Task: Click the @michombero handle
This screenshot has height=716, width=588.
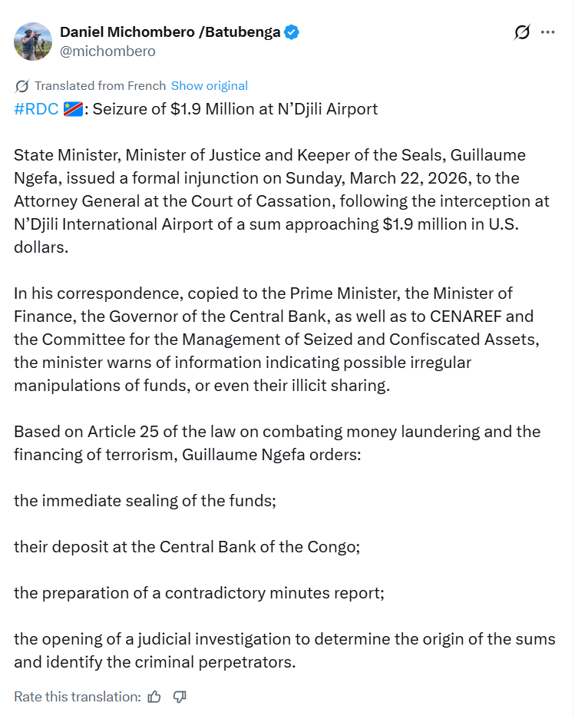Action: pyautogui.click(x=107, y=51)
